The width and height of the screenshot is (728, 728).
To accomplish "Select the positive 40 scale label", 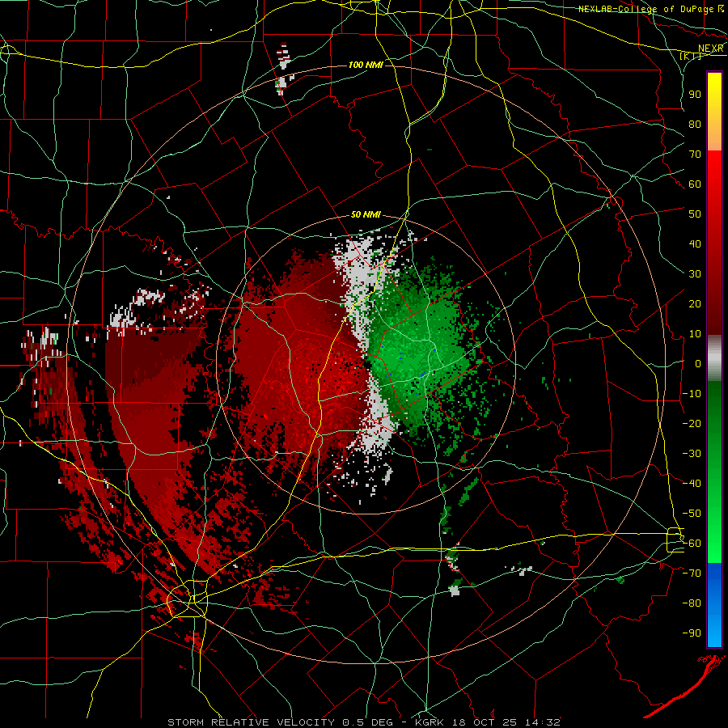I will point(695,243).
